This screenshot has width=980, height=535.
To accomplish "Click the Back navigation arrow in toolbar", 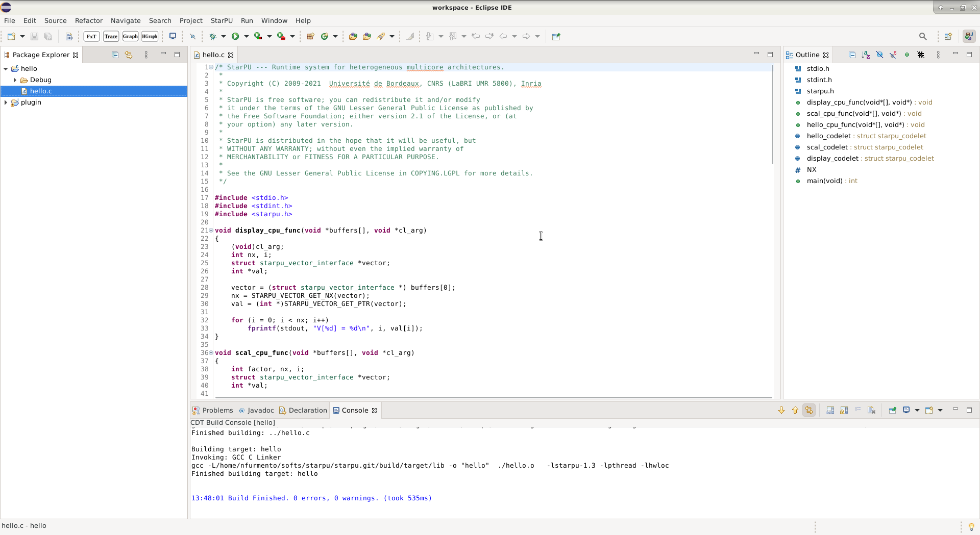I will click(503, 36).
